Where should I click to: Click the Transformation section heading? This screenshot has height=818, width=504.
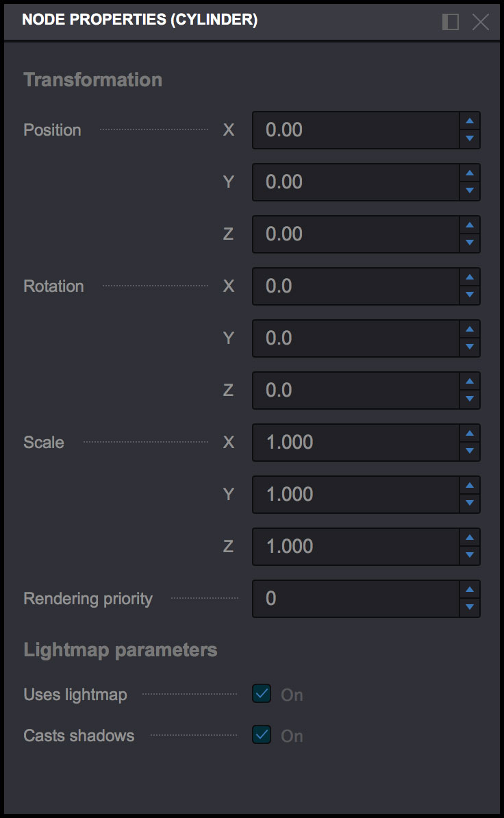tap(92, 79)
